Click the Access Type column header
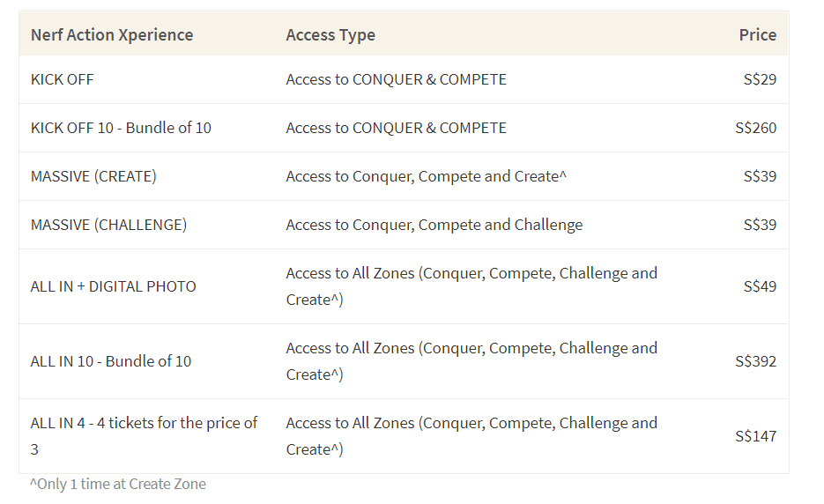824x504 pixels. tap(330, 34)
